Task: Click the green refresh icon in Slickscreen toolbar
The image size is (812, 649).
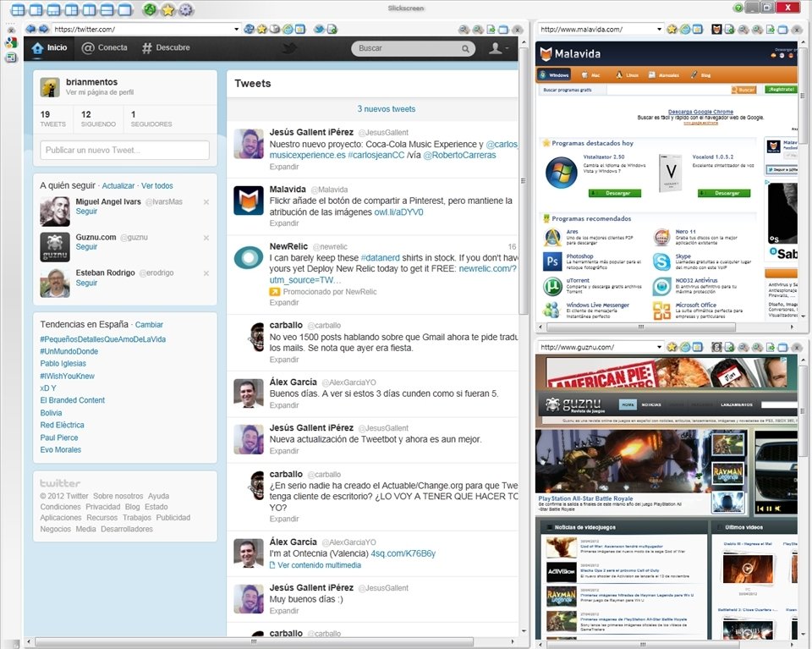Action: tap(150, 9)
